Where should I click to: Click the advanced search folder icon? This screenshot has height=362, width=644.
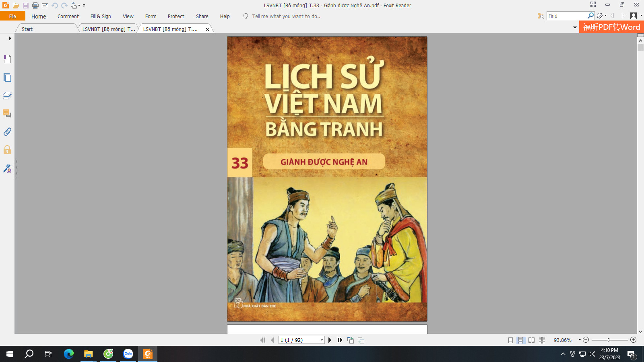(541, 16)
